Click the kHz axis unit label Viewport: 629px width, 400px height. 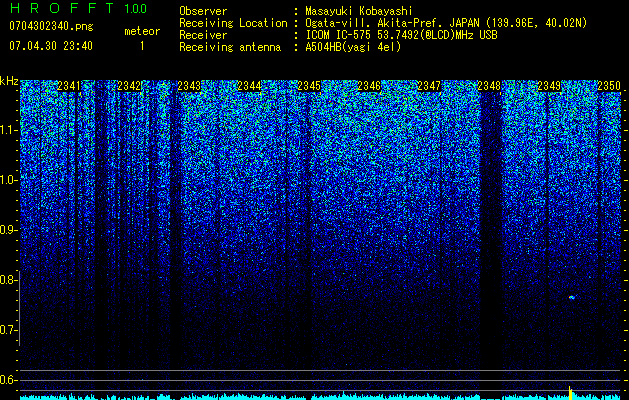pos(9,81)
